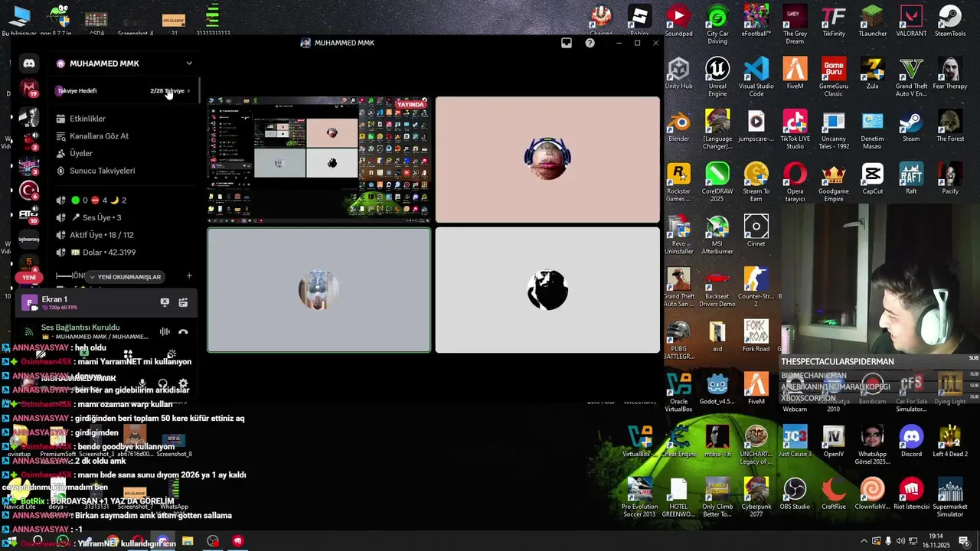Open TikTok LIVE Studio shortcut
The width and height of the screenshot is (980, 551).
tap(795, 129)
